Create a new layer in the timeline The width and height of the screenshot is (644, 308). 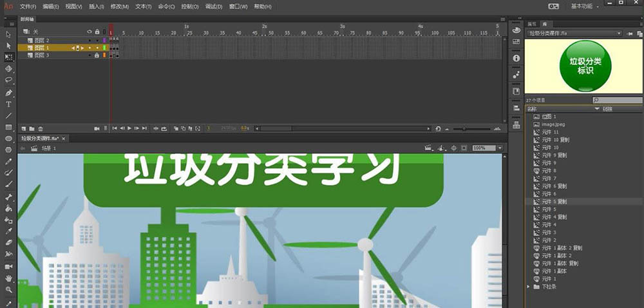tap(23, 128)
